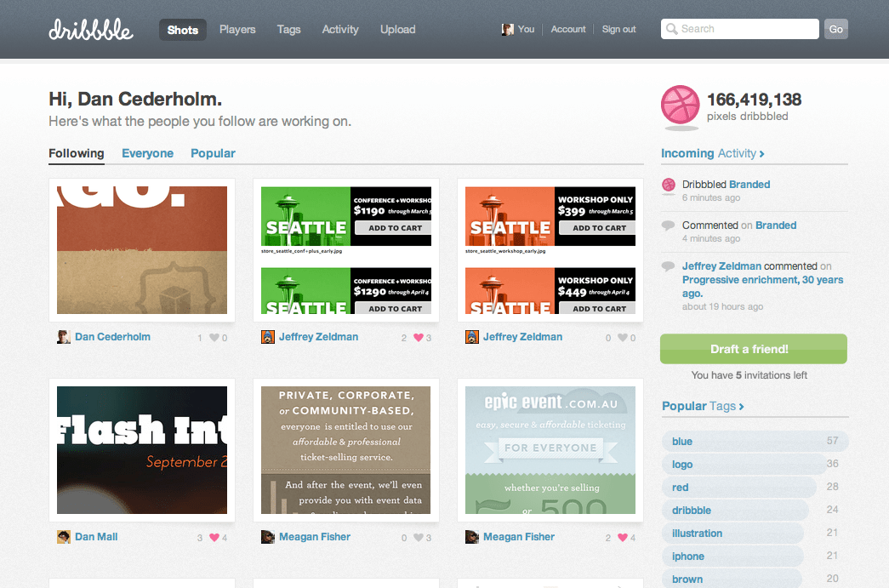Click the Draft a friend! button
Image resolution: width=889 pixels, height=588 pixels.
coord(754,349)
